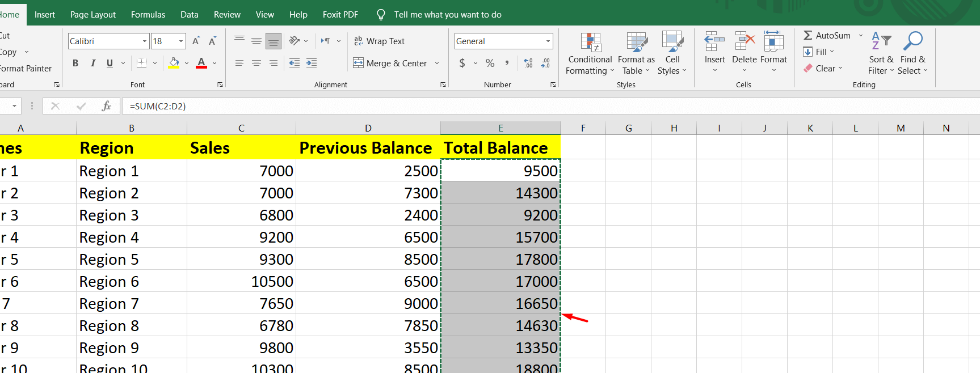The image size is (980, 373).
Task: Open text orientation options
Action: point(298,41)
